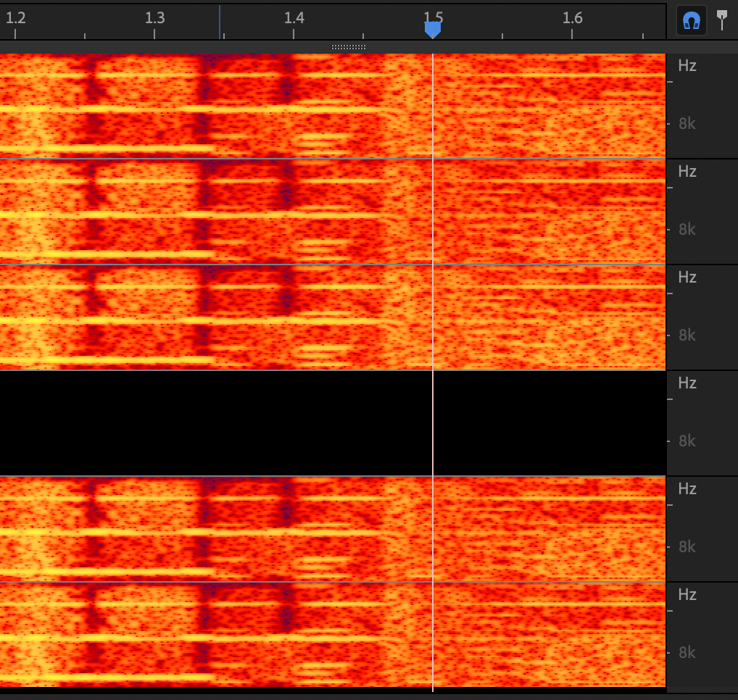Viewport: 738px width, 700px height.
Task: Click the thin blue line on the ruler
Action: (x=220, y=20)
